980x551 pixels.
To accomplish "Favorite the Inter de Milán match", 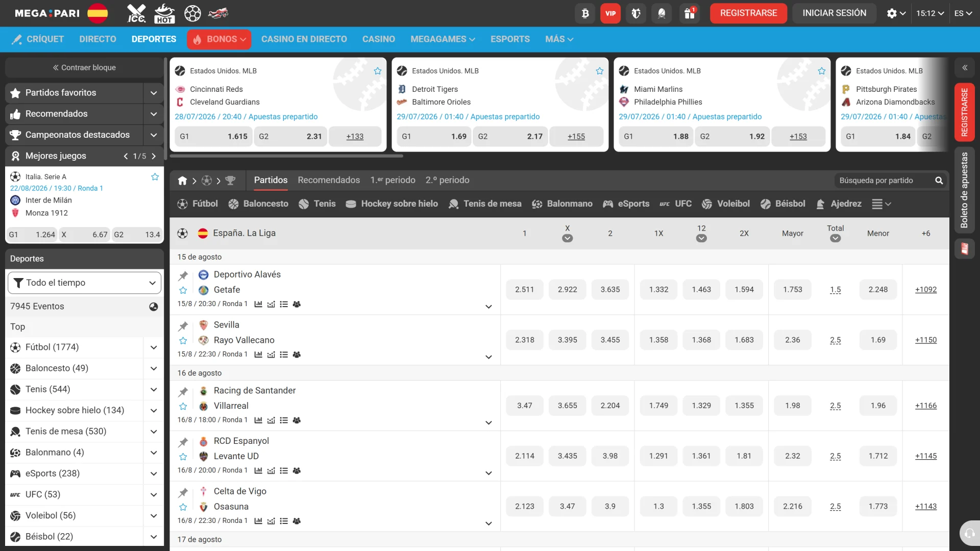I will 155,177.
